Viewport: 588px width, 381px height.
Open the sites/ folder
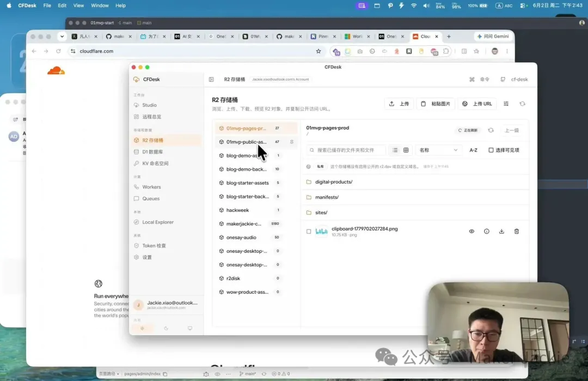pos(415,213)
